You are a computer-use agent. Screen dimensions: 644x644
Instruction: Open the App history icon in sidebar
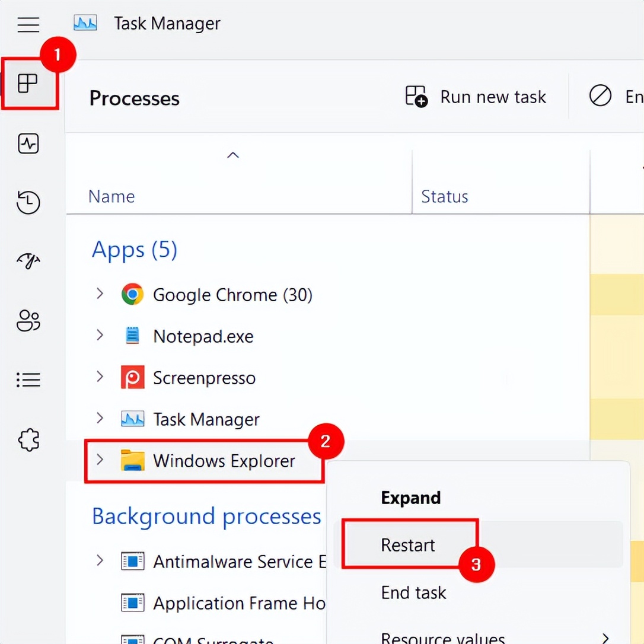point(28,203)
